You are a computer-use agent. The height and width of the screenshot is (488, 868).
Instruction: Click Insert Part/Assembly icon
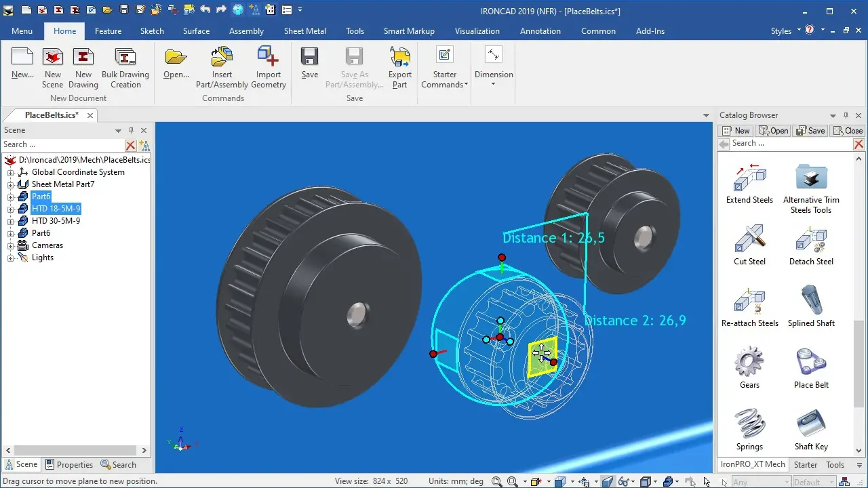click(222, 68)
